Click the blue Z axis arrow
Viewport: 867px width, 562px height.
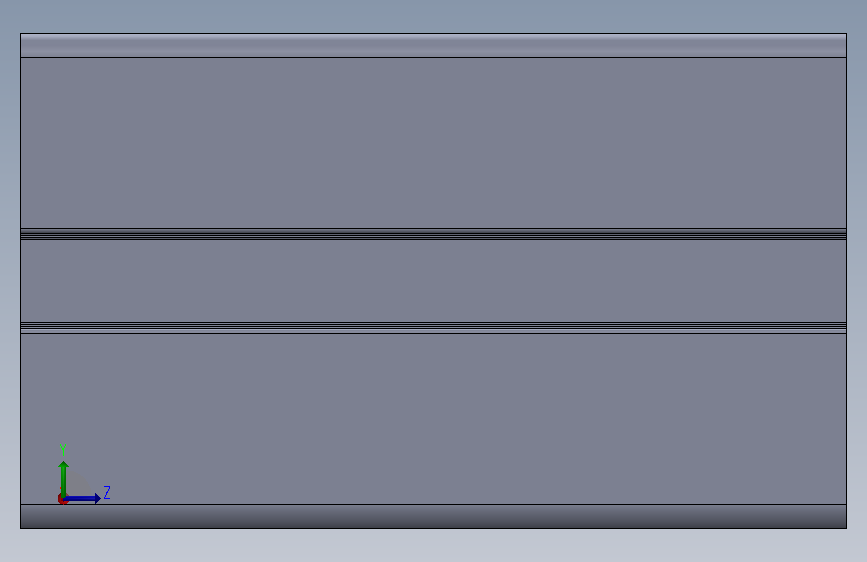click(x=83, y=499)
